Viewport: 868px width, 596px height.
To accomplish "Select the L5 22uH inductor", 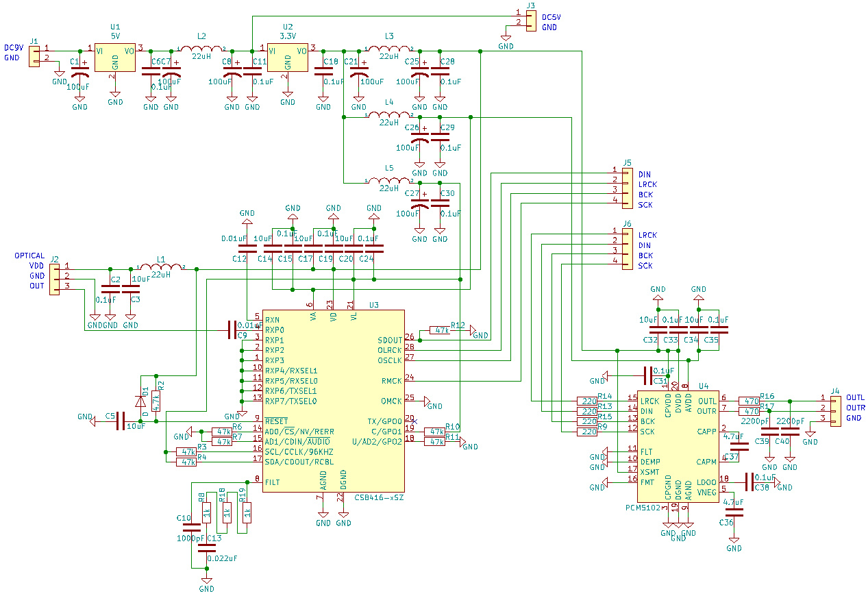I will pos(389,182).
